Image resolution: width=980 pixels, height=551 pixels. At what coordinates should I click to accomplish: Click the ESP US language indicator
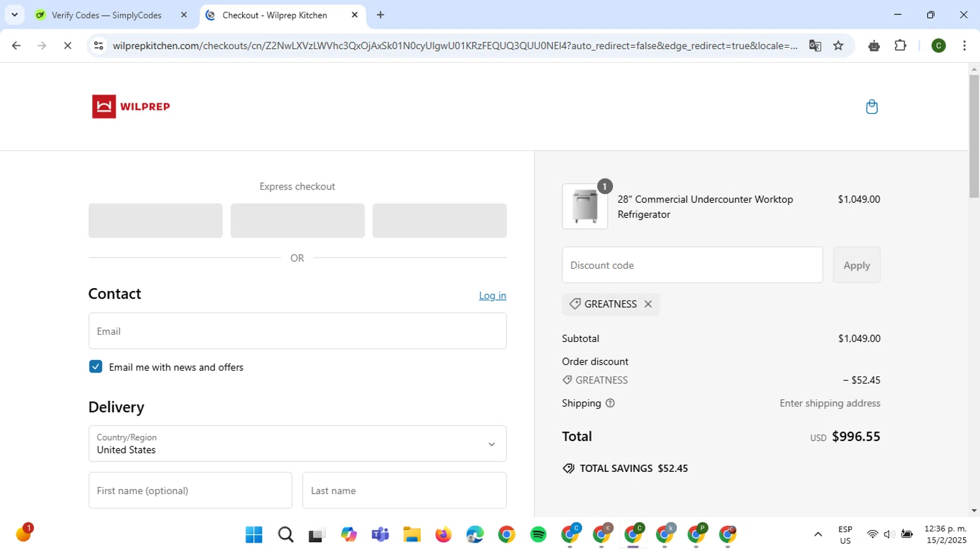tap(845, 535)
